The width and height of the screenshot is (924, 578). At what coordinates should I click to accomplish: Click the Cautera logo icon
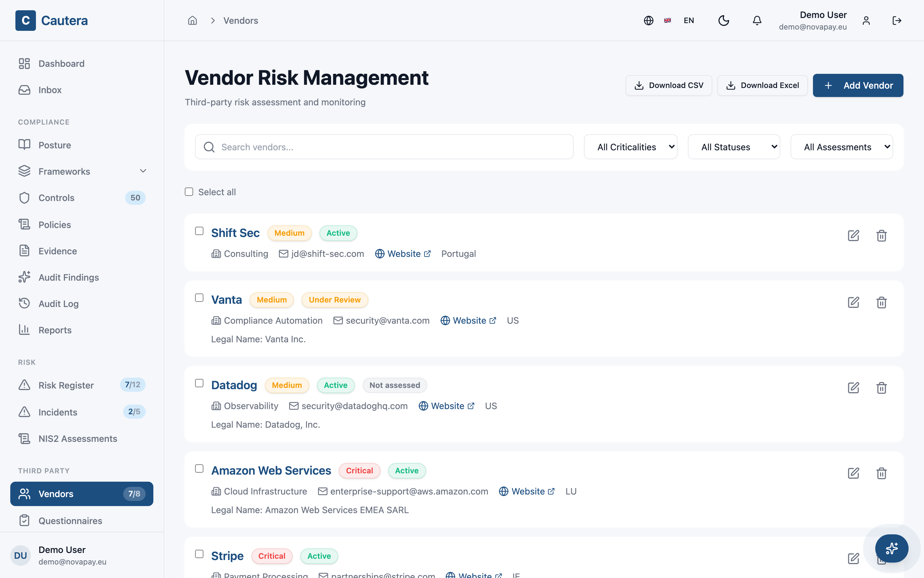pyautogui.click(x=26, y=21)
